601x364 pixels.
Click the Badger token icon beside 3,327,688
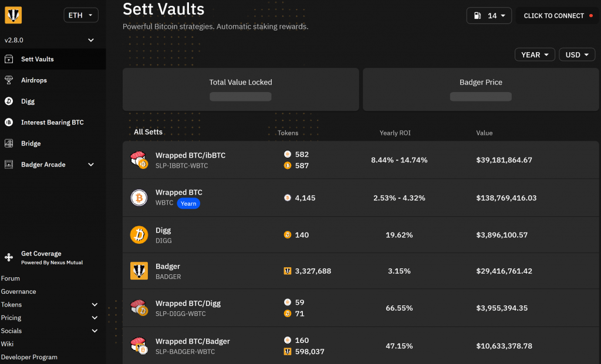pyautogui.click(x=288, y=271)
